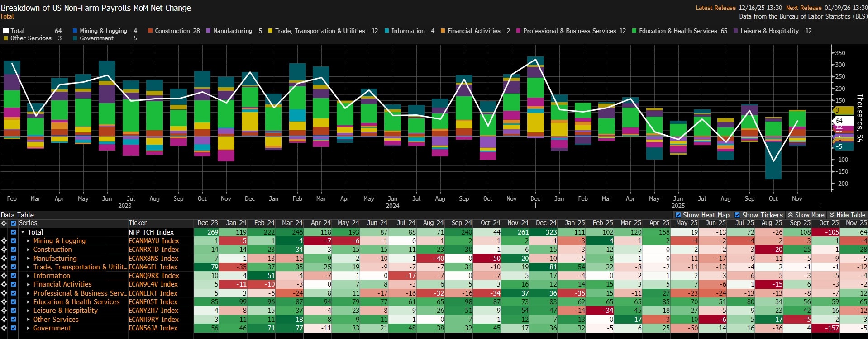Image resolution: width=868 pixels, height=339 pixels.
Task: Open the ECANRXTD Index ticker link
Action: click(x=153, y=250)
